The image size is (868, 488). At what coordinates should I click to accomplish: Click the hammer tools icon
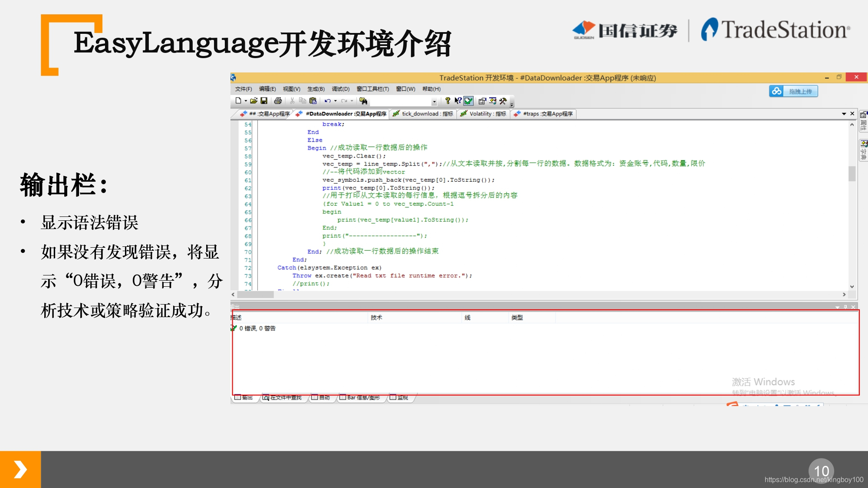503,101
